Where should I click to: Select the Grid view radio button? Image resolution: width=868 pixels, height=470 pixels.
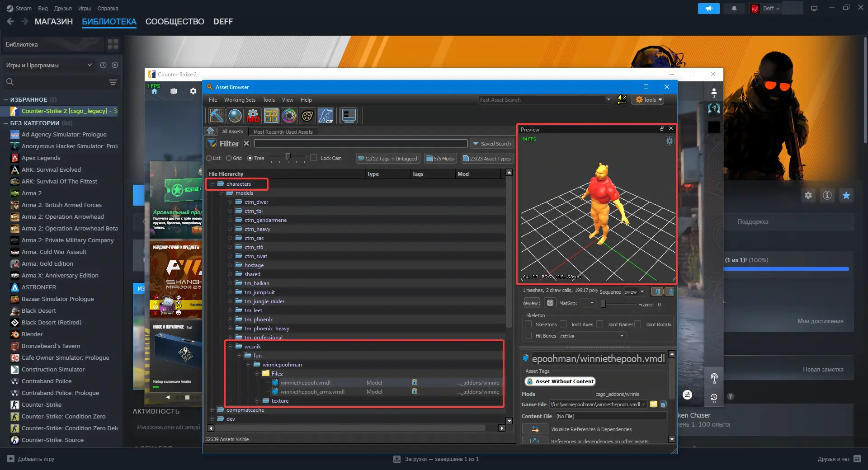coord(229,158)
